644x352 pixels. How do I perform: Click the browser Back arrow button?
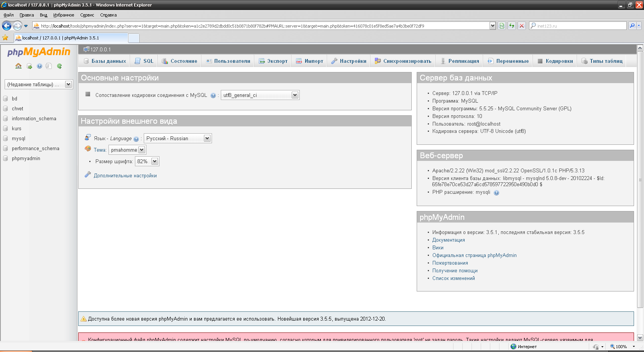(x=7, y=26)
